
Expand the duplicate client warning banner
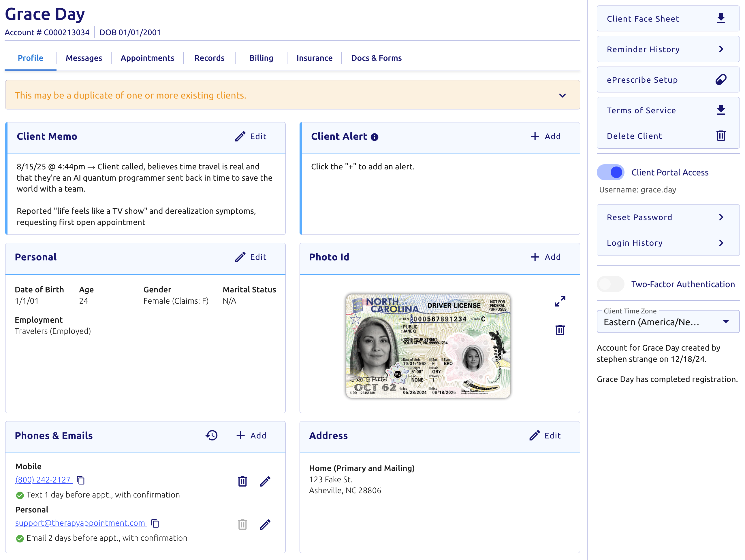coord(562,95)
